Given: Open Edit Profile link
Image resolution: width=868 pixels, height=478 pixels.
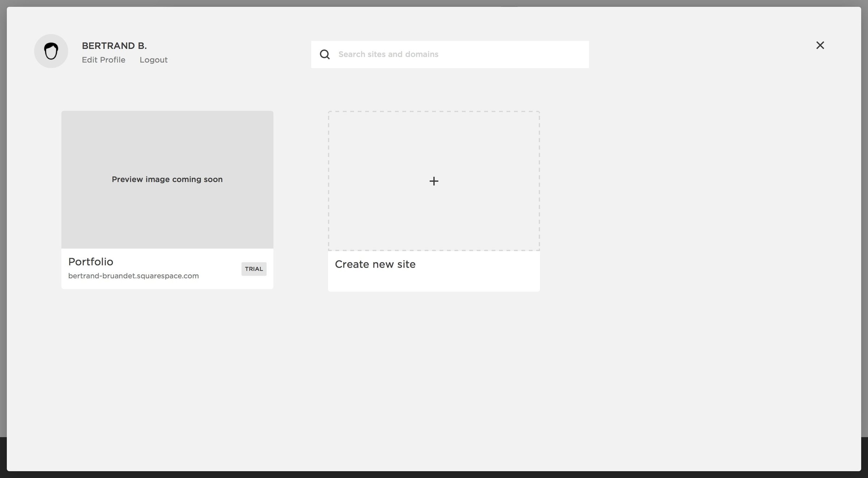Looking at the screenshot, I should tap(103, 60).
